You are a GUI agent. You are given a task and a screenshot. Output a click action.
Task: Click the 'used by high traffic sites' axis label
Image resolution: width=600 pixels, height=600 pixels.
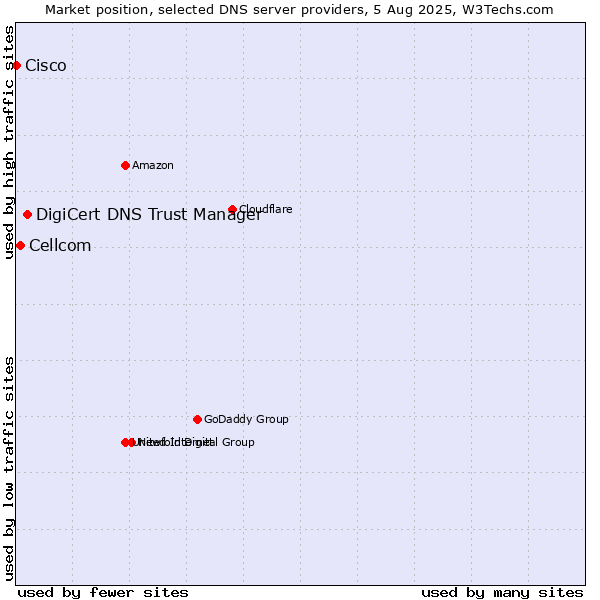point(9,142)
